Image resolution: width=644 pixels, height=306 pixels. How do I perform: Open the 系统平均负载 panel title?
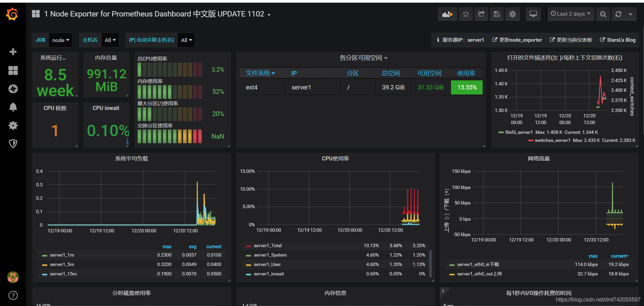pyautogui.click(x=131, y=158)
